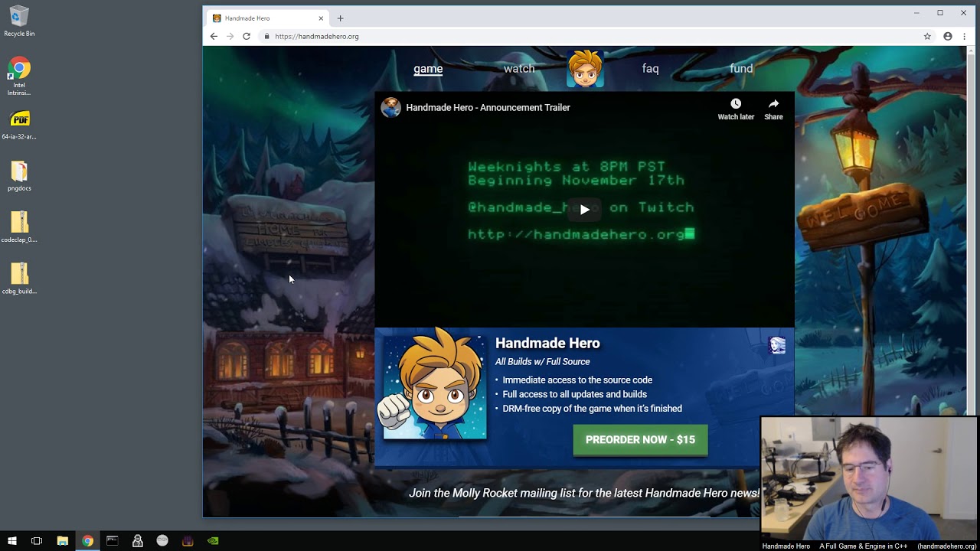Open File Explorer from the taskbar
The image size is (980, 551).
(63, 541)
